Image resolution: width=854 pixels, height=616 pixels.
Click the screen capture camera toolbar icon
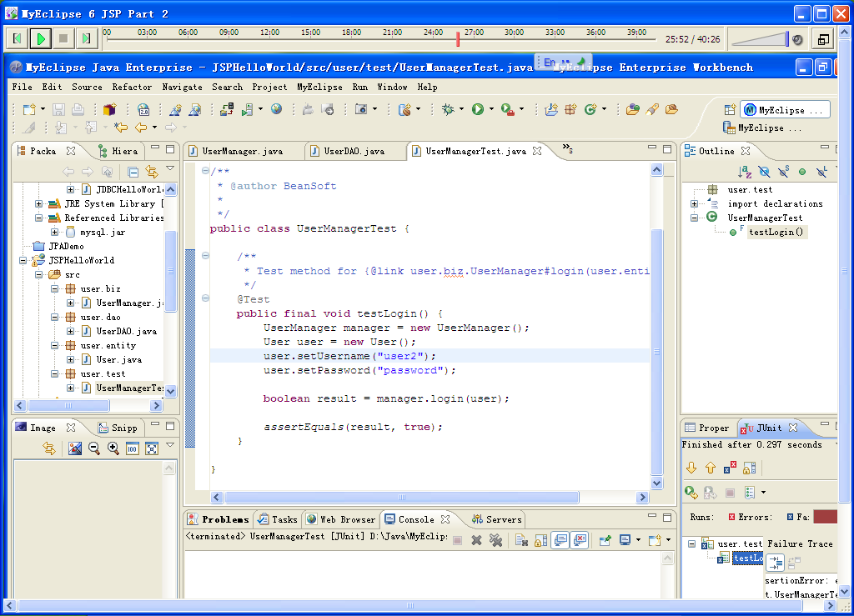[360, 109]
